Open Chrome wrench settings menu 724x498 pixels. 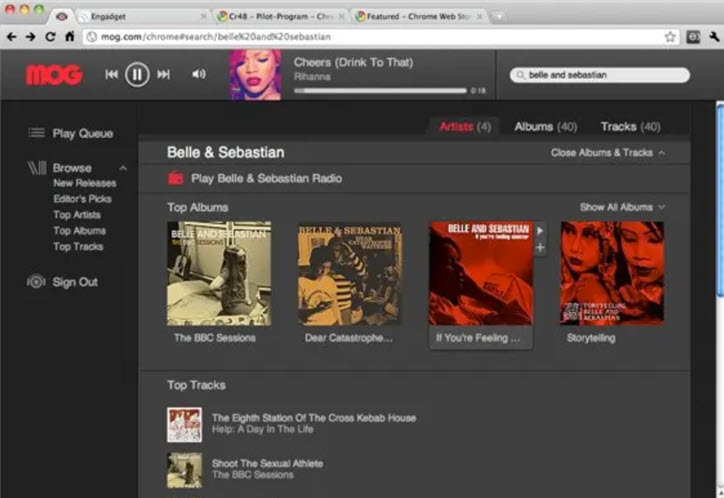point(713,36)
